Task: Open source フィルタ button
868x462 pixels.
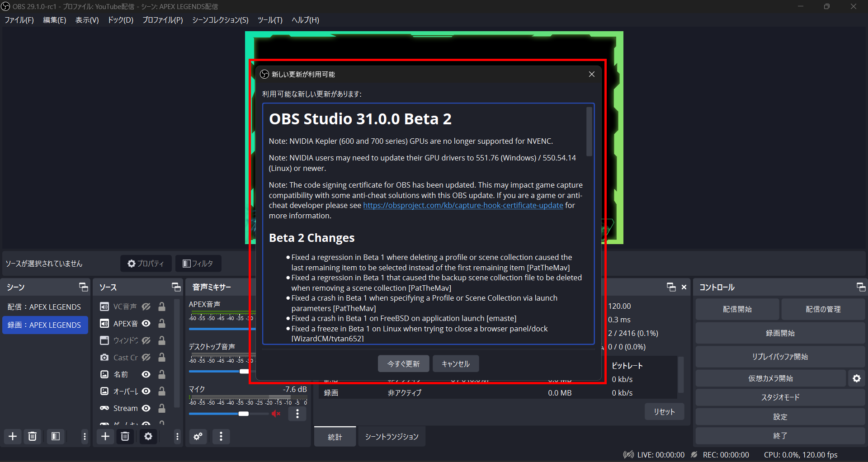Action: 198,264
